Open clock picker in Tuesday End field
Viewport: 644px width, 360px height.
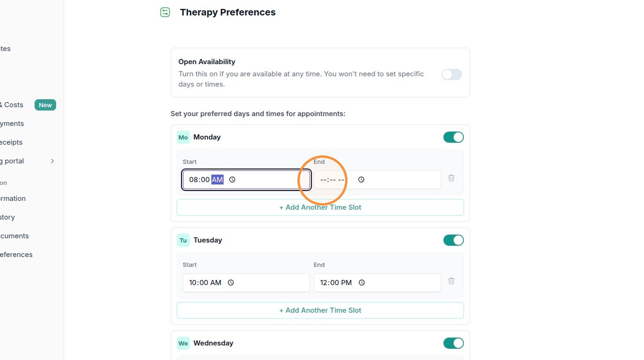[361, 283]
